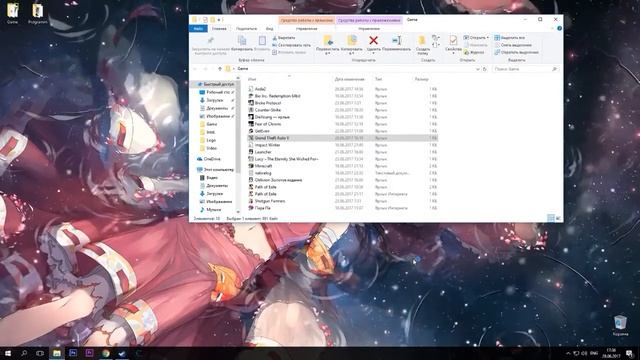Click Select none (Снять выделение)
640x360 pixels.
pyautogui.click(x=513, y=45)
